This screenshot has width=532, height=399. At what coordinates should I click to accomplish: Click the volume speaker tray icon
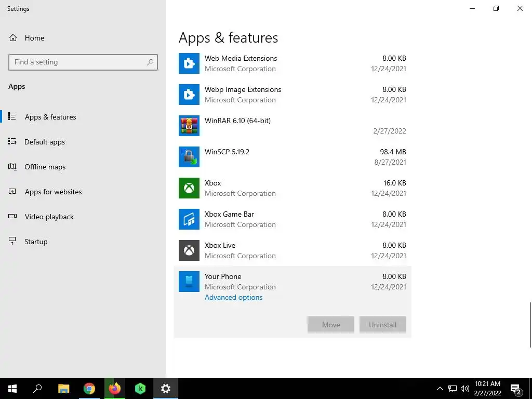coord(465,389)
